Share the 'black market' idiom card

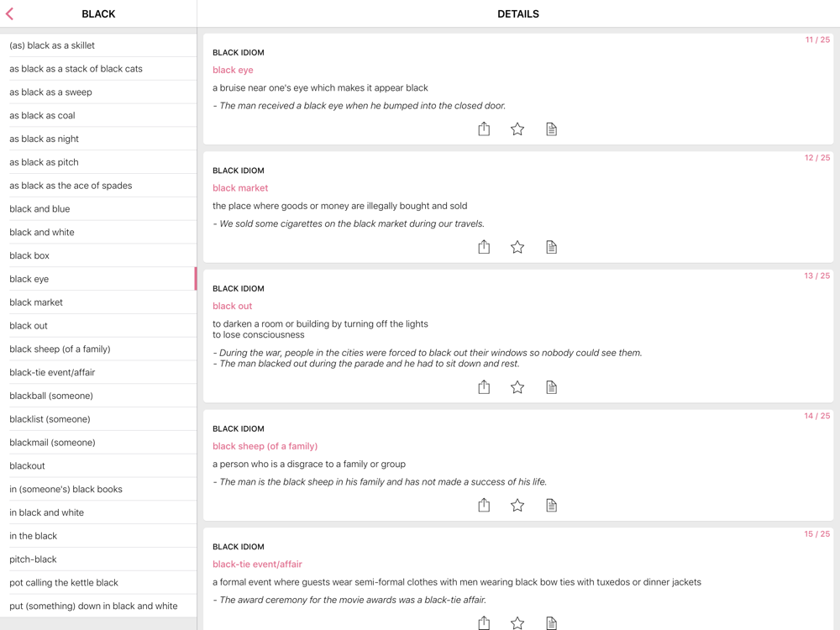point(484,247)
